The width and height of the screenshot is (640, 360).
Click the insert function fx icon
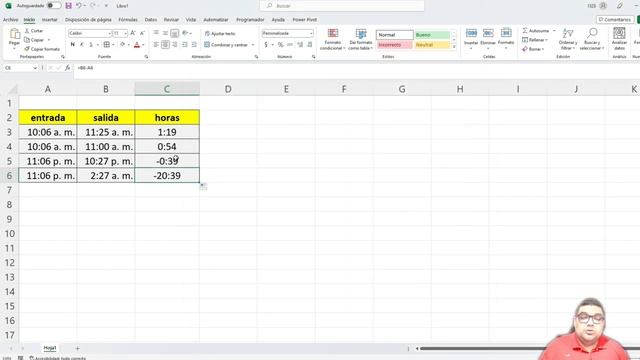[x=67, y=68]
